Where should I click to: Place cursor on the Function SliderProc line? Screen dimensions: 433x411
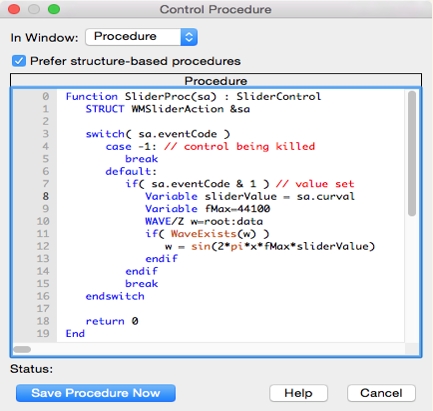coord(193,97)
